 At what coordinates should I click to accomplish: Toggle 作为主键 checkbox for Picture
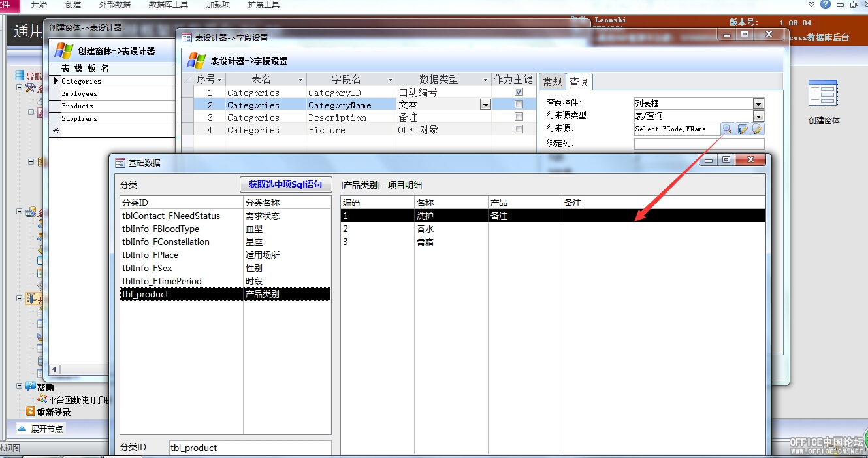pyautogui.click(x=519, y=129)
